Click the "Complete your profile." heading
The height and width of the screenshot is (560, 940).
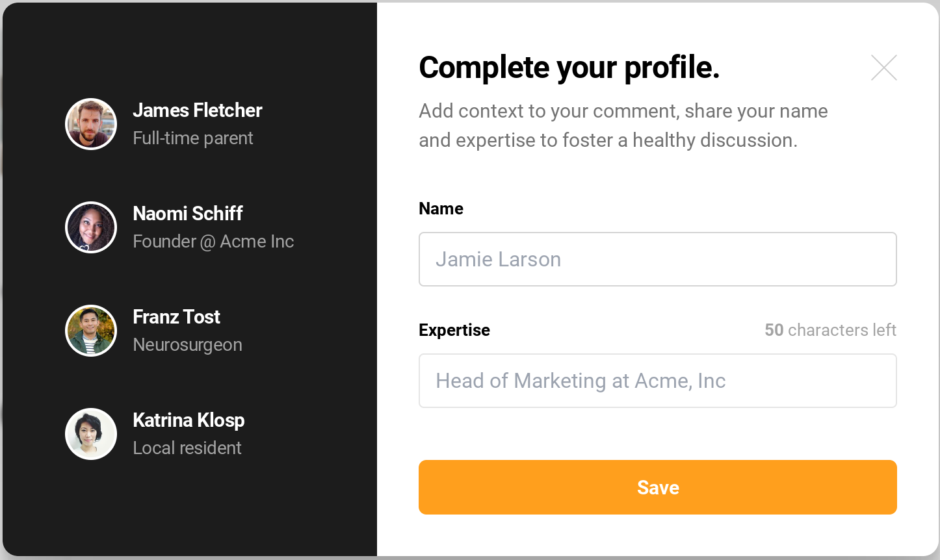[x=569, y=68]
